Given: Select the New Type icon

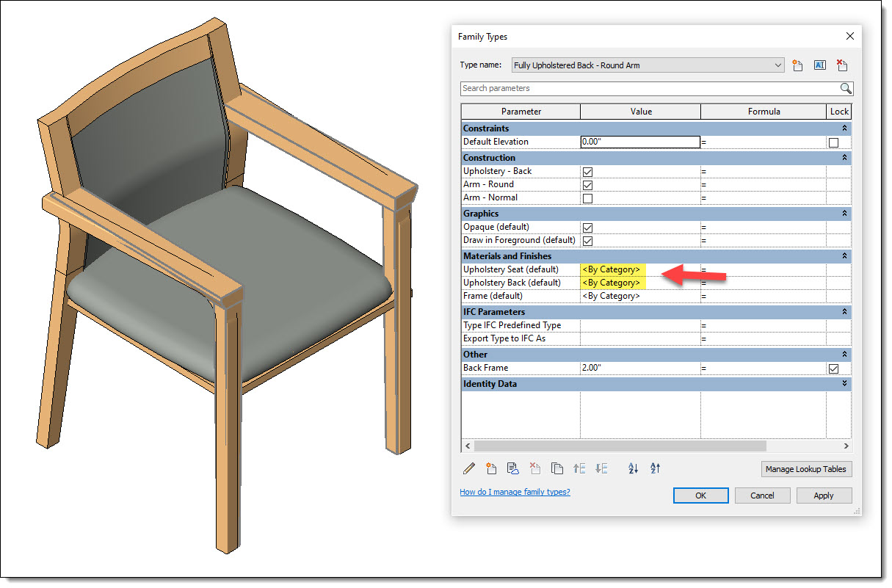Looking at the screenshot, I should [797, 65].
